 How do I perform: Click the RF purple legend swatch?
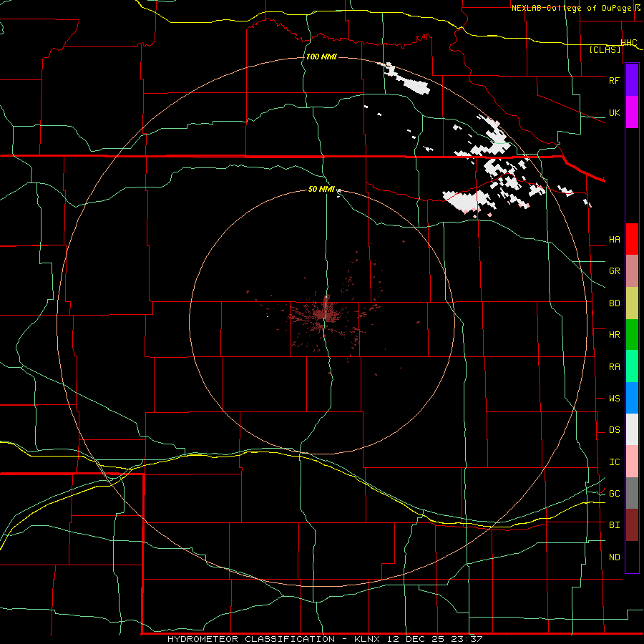[632, 80]
